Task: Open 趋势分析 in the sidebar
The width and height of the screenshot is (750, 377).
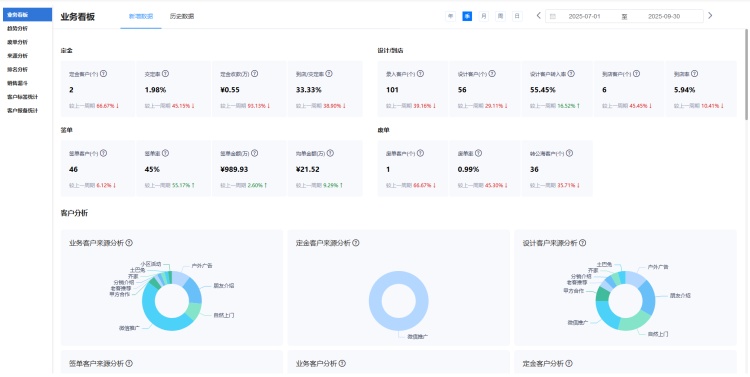Action: pos(27,28)
